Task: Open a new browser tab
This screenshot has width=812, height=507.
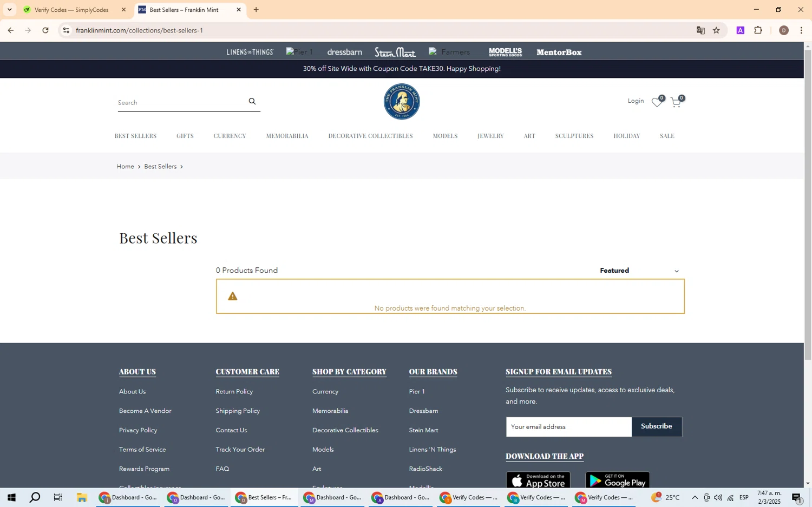Action: coord(256,10)
